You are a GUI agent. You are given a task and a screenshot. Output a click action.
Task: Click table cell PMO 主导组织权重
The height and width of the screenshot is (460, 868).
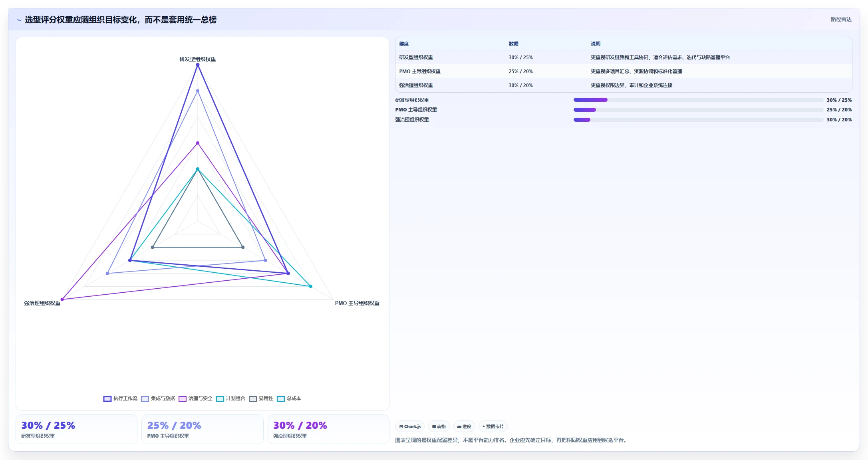point(420,71)
